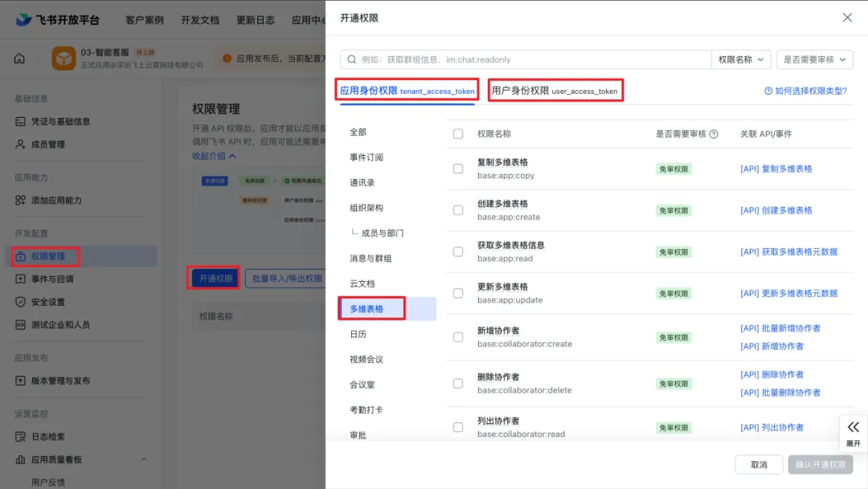Click the 成员管理 person icon
868x489 pixels.
(x=20, y=144)
